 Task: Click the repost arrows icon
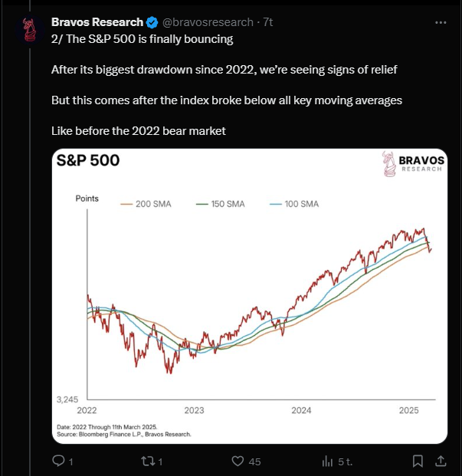(x=148, y=461)
